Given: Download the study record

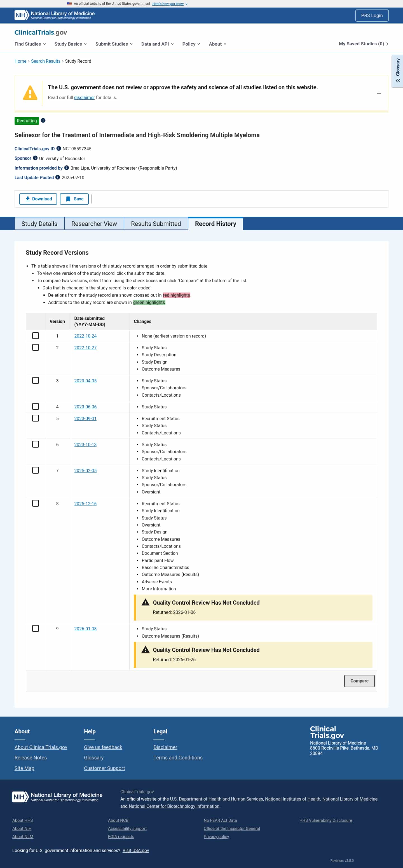Looking at the screenshot, I should [x=38, y=199].
